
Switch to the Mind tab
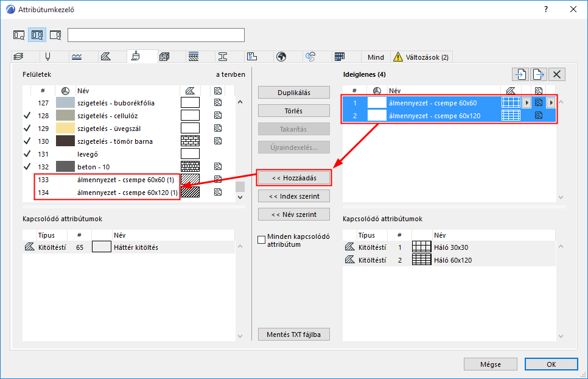[x=376, y=57]
